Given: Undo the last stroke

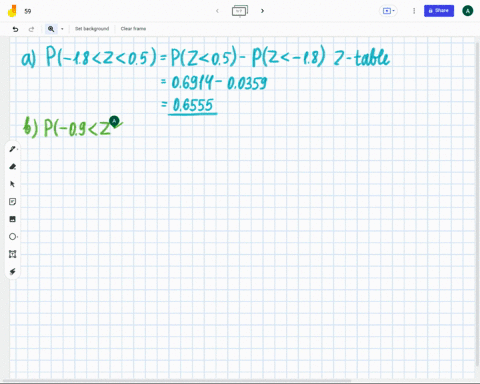Looking at the screenshot, I should (15, 29).
